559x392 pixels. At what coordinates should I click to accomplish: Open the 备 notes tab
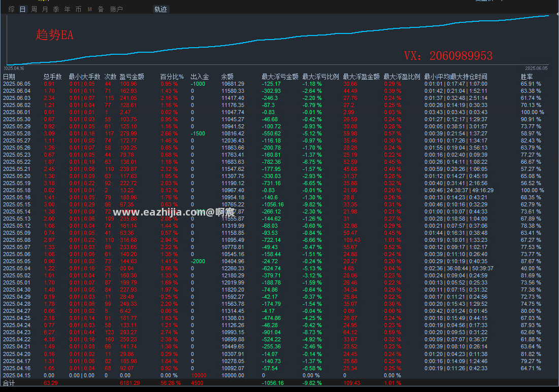coord(101,9)
